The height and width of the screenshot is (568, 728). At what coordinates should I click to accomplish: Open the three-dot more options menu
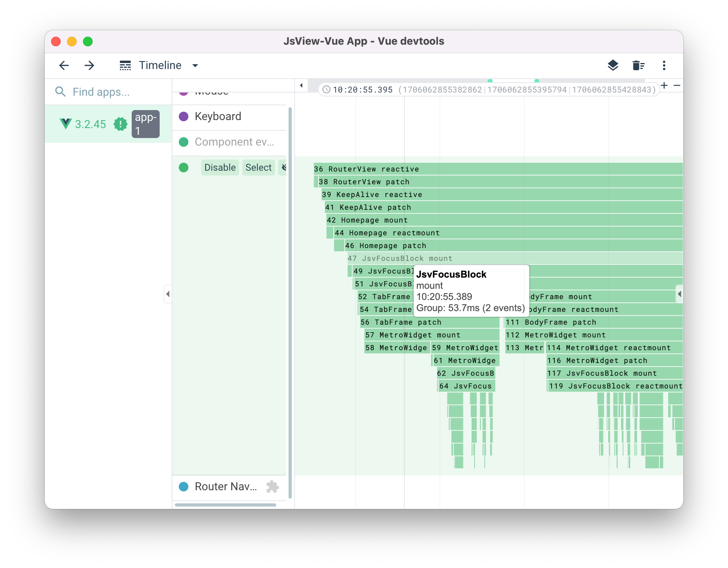pyautogui.click(x=664, y=65)
